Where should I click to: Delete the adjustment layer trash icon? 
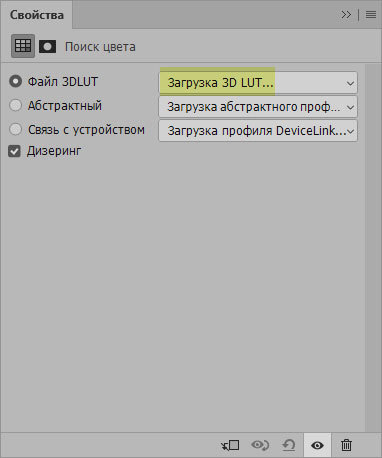[346, 445]
